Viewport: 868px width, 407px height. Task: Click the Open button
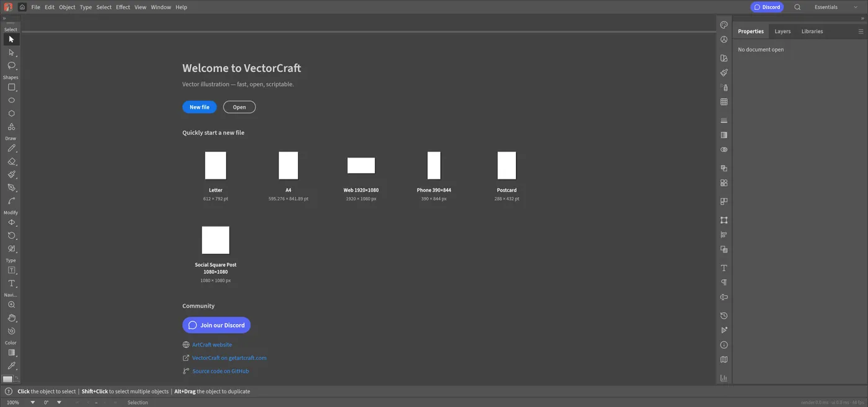click(x=239, y=107)
